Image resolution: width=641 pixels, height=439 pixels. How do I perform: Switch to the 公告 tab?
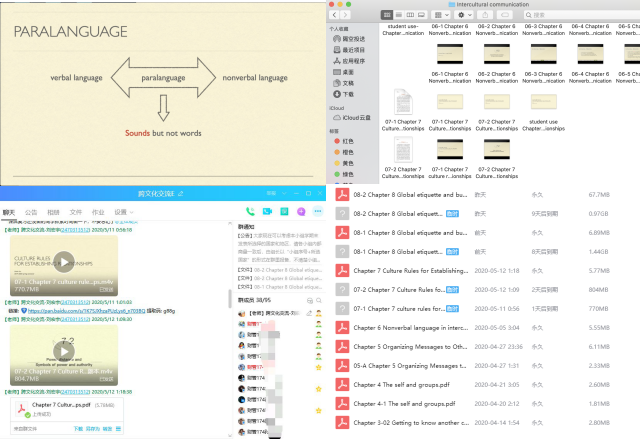[31, 212]
